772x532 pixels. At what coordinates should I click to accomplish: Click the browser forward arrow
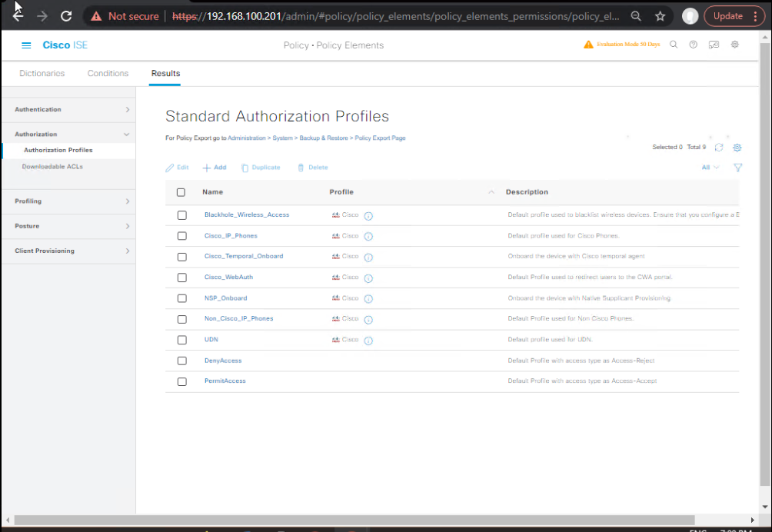point(42,16)
